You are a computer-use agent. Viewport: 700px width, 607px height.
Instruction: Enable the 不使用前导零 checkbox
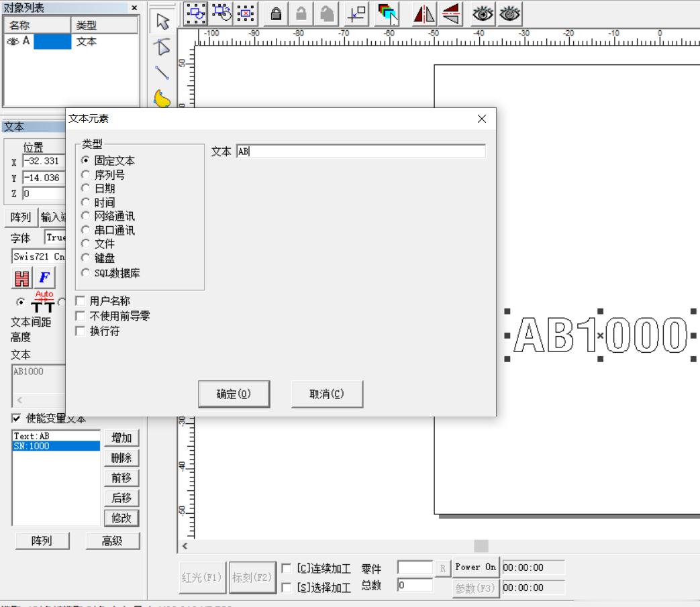tap(81, 316)
